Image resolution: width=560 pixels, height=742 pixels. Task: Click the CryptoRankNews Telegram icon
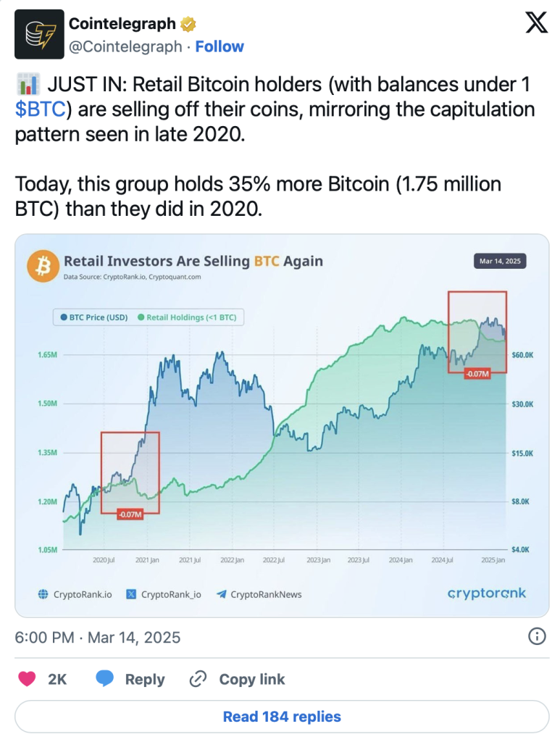pos(220,594)
